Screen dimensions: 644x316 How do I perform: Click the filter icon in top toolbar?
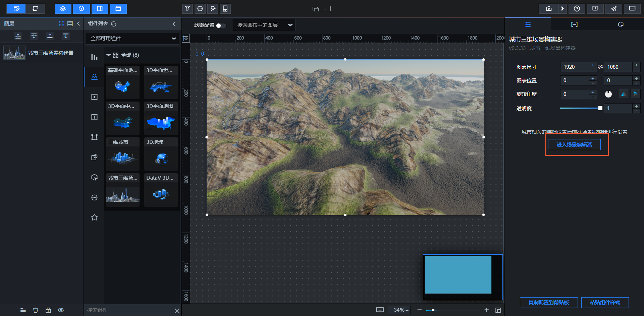click(x=187, y=9)
